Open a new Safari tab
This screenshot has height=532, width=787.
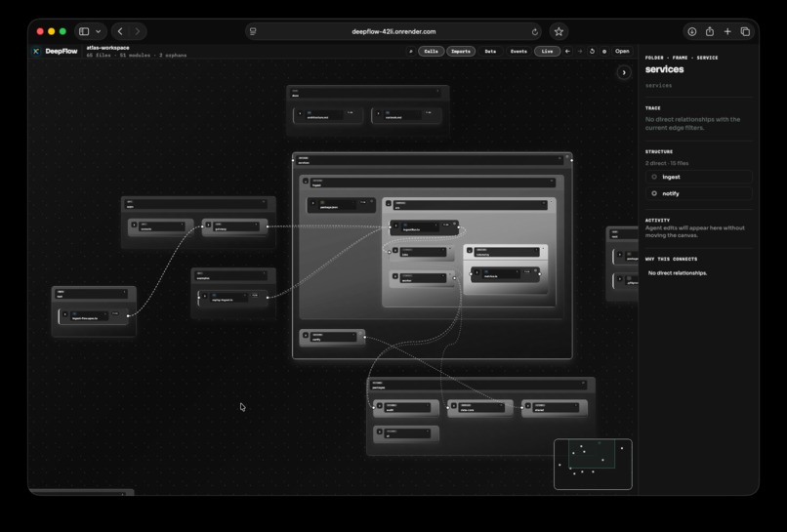pos(727,31)
